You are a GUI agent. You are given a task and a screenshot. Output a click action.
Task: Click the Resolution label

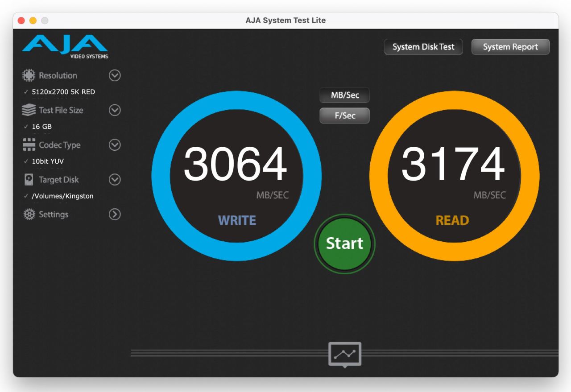(x=58, y=75)
